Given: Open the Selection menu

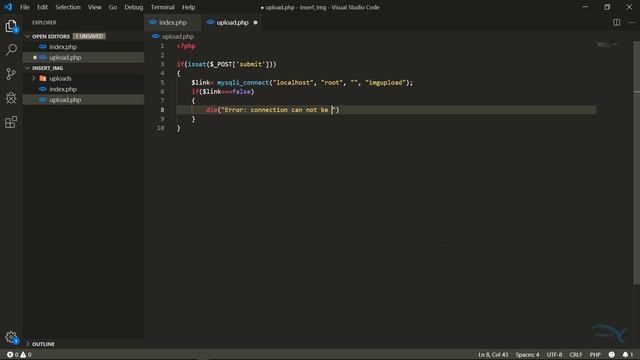Looking at the screenshot, I should coord(68,7).
